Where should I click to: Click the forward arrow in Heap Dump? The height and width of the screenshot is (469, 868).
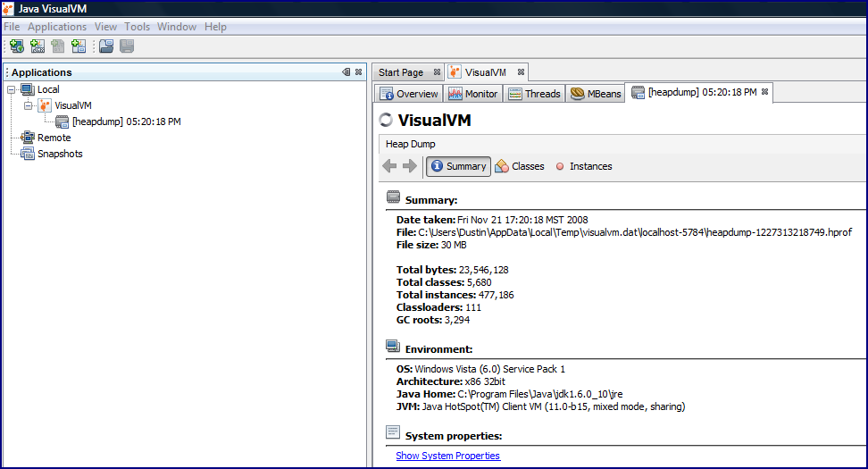point(410,166)
